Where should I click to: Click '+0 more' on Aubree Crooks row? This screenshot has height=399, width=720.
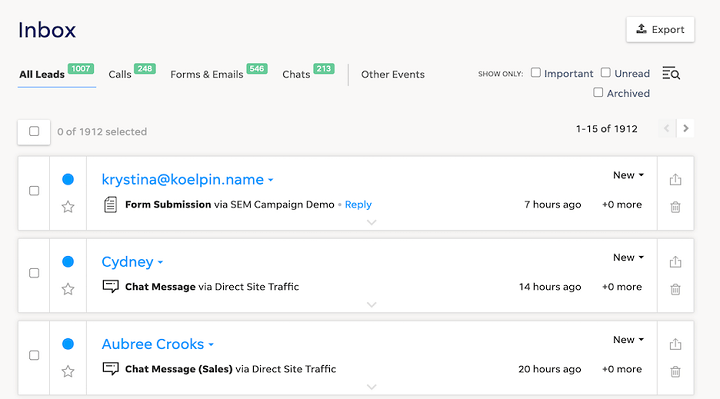click(622, 369)
